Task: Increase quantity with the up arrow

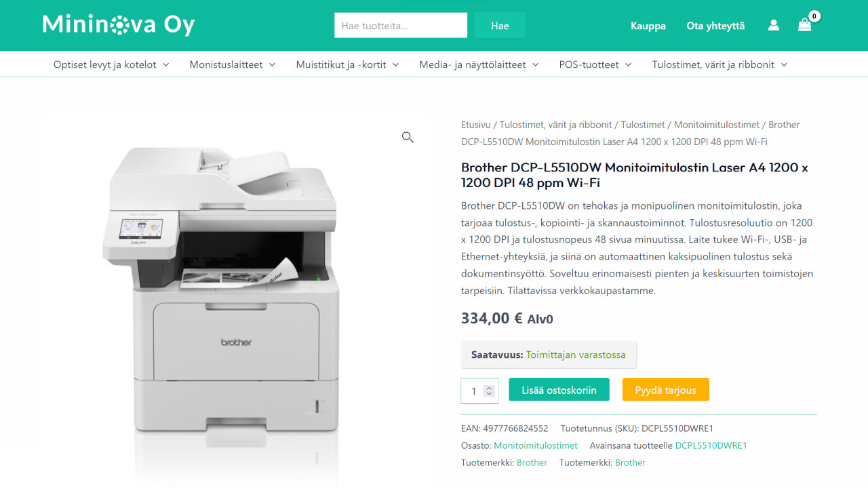Action: pyautogui.click(x=490, y=388)
